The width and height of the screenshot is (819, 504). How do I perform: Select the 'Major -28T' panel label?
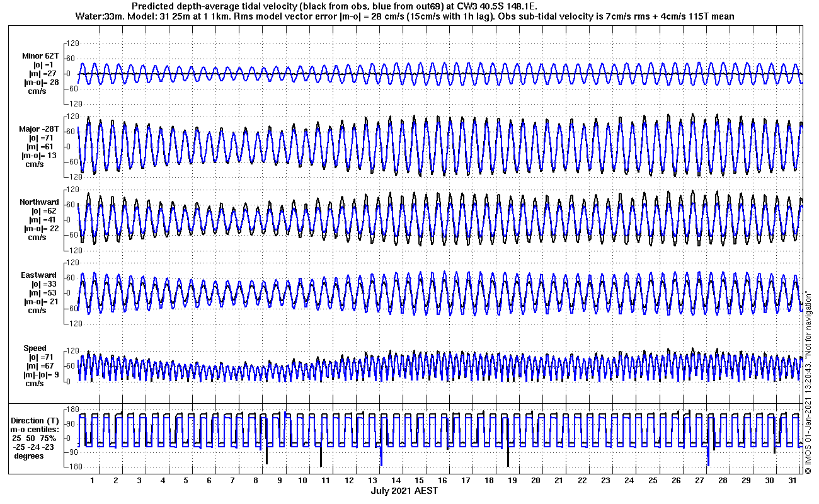click(39, 129)
